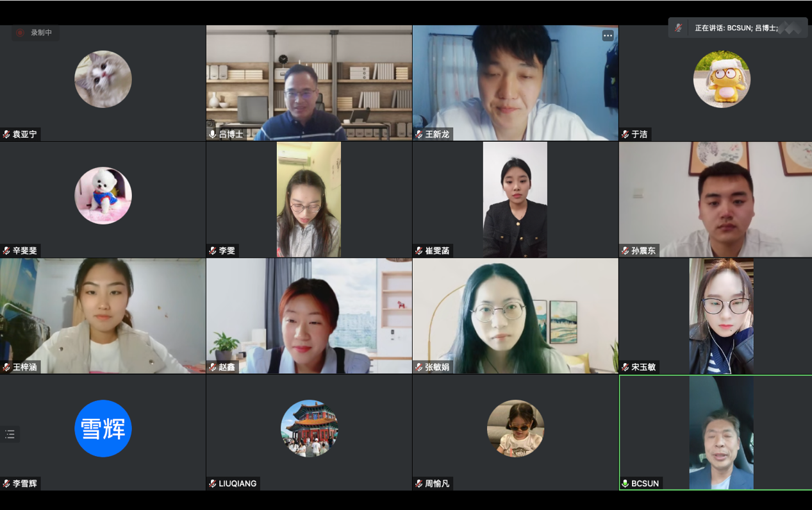This screenshot has height=510, width=812.
Task: Click the muted mic icon next to 袁亚宁
Action: pos(6,134)
